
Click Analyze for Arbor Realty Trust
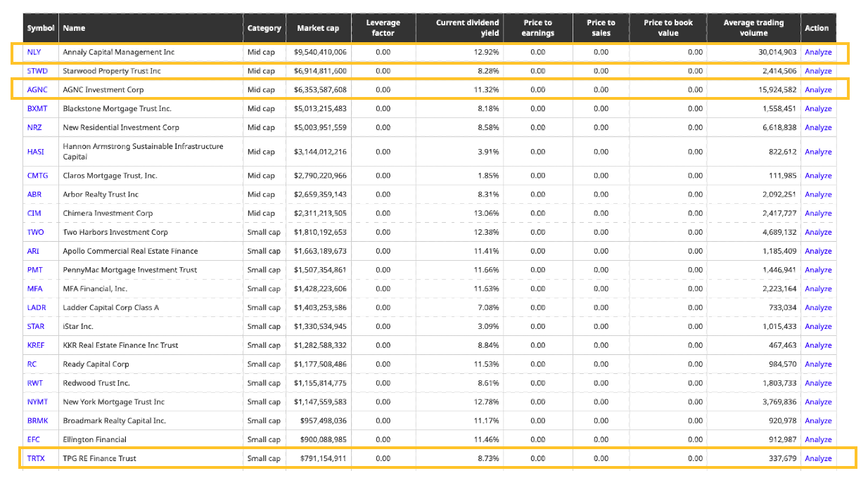coord(818,195)
